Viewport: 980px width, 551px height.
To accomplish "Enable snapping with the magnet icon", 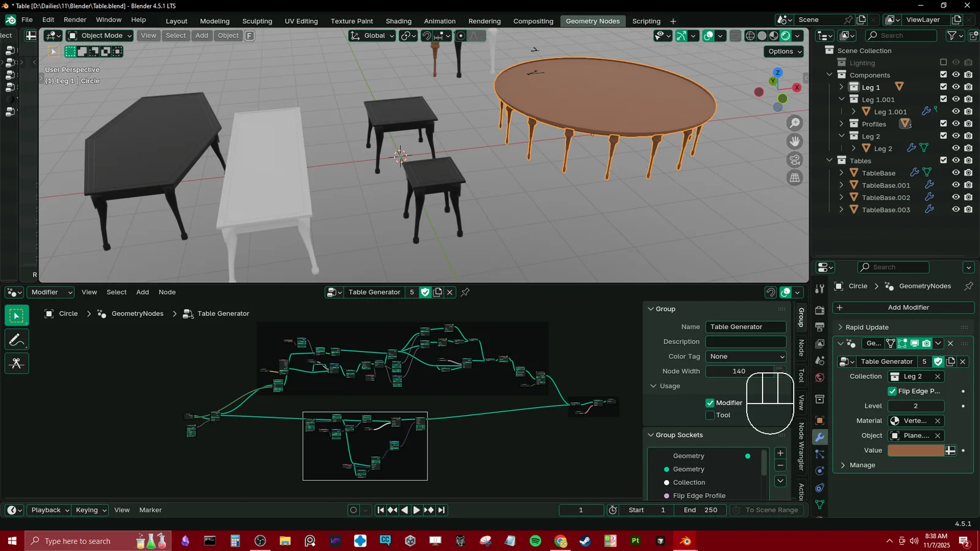I will (x=427, y=36).
